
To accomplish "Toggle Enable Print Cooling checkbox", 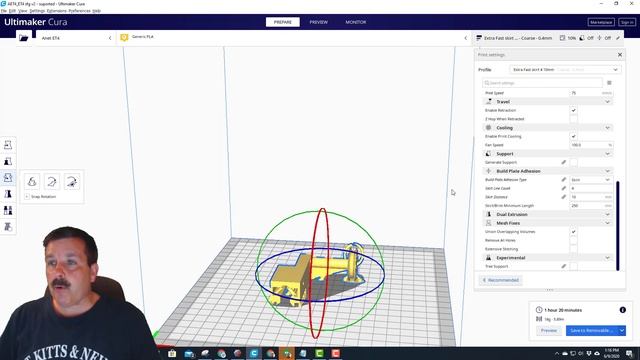I will pyautogui.click(x=573, y=136).
